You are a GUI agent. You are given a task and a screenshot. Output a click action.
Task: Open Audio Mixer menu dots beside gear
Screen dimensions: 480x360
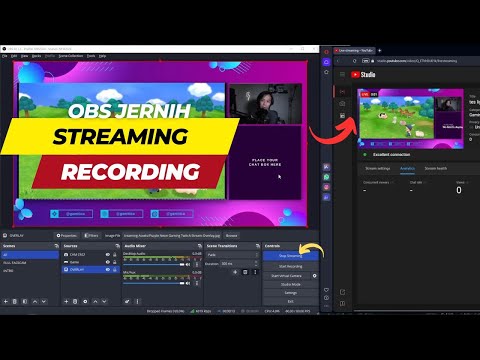tap(137, 301)
